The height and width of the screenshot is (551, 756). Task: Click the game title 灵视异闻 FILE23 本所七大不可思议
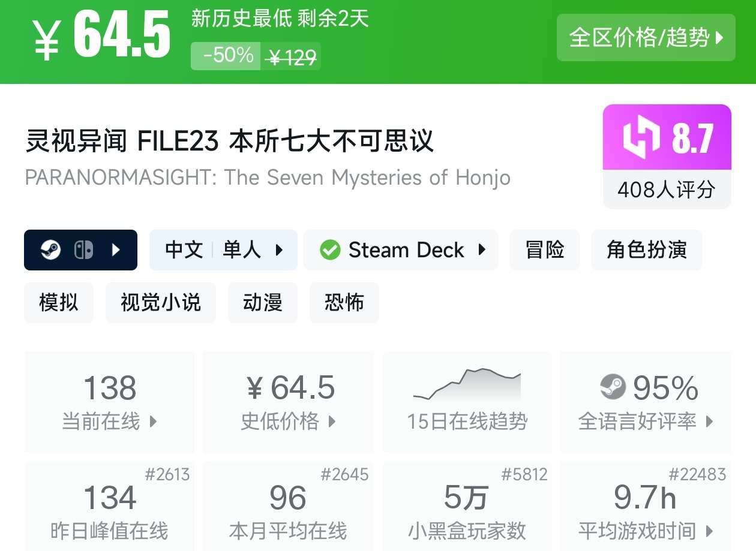(229, 141)
